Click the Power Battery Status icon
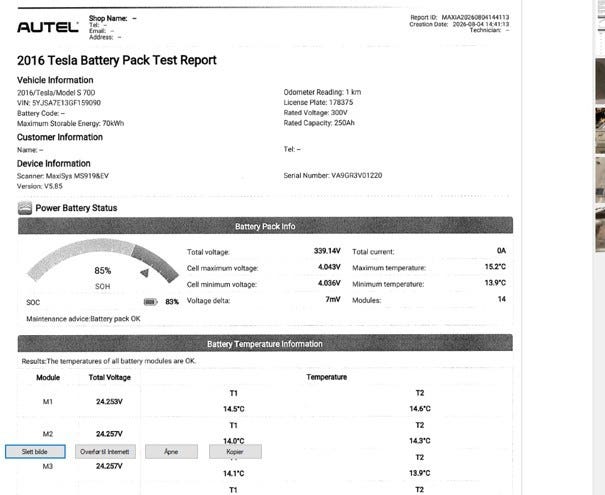 tap(25, 208)
